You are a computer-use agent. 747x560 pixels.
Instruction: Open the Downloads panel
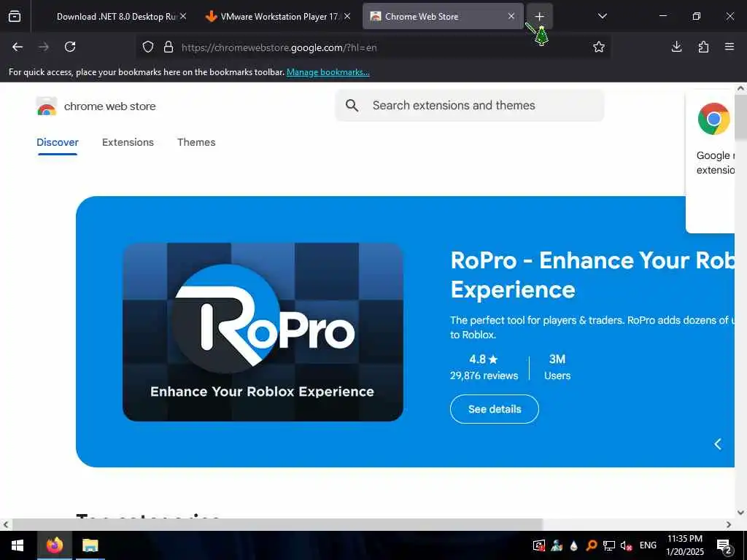coord(676,47)
